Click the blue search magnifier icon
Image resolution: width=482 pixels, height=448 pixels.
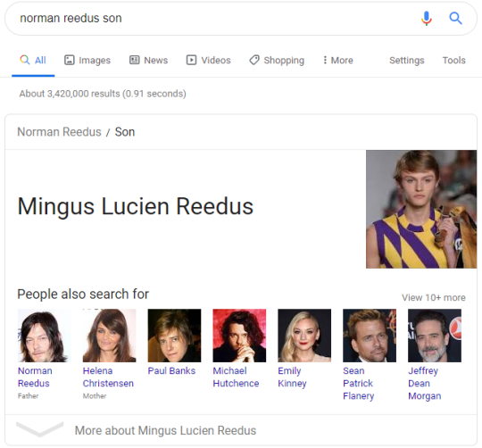(x=455, y=19)
